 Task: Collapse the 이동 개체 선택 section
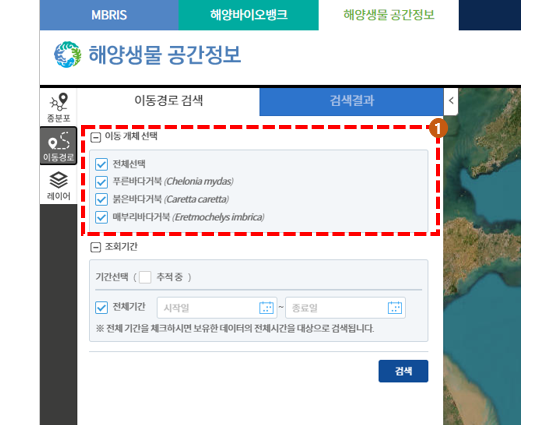click(95, 137)
